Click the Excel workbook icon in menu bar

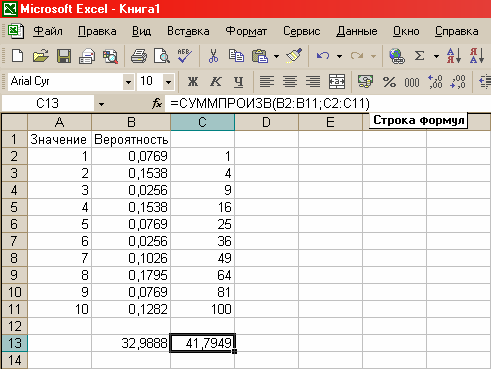coord(15,31)
